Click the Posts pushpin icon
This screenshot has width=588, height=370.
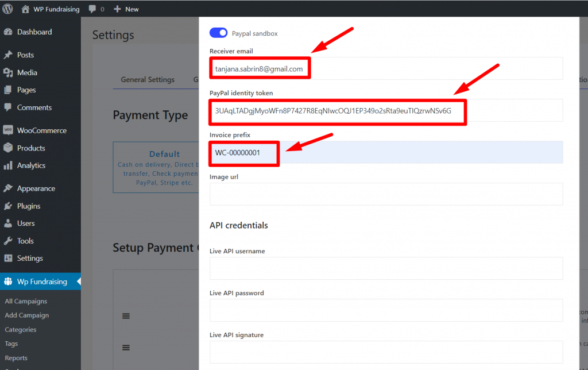[x=8, y=55]
